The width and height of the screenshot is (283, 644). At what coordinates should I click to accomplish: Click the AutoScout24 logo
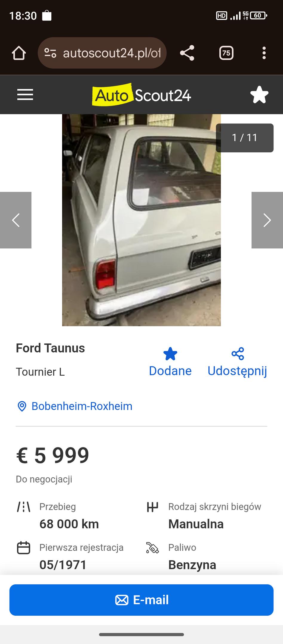(x=141, y=95)
